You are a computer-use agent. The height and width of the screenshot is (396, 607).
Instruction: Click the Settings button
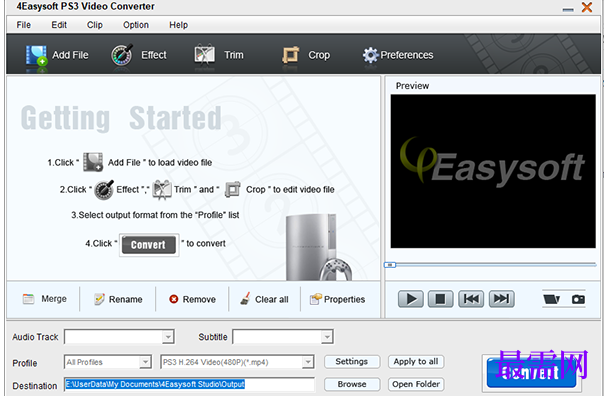click(x=352, y=362)
